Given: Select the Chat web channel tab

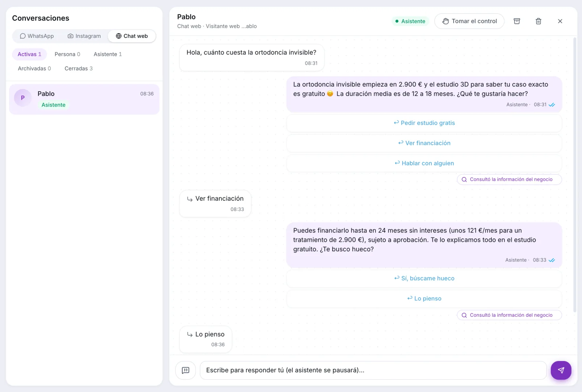Looking at the screenshot, I should click(x=132, y=36).
